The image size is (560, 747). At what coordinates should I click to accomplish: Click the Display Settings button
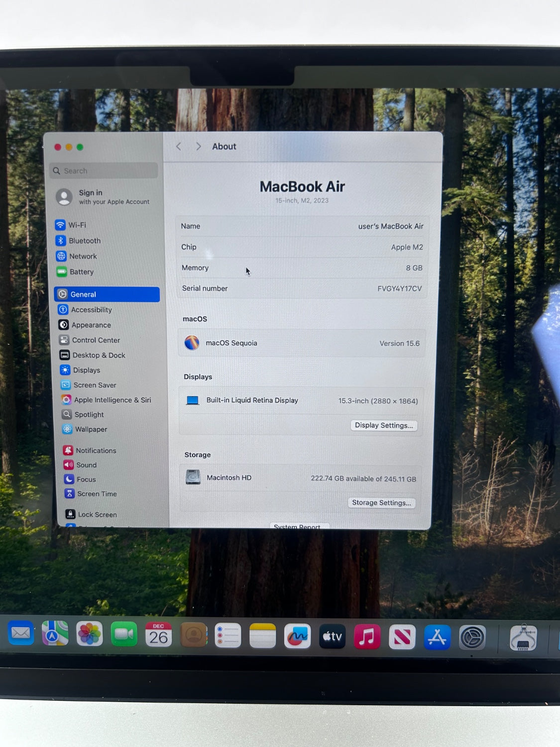click(384, 425)
